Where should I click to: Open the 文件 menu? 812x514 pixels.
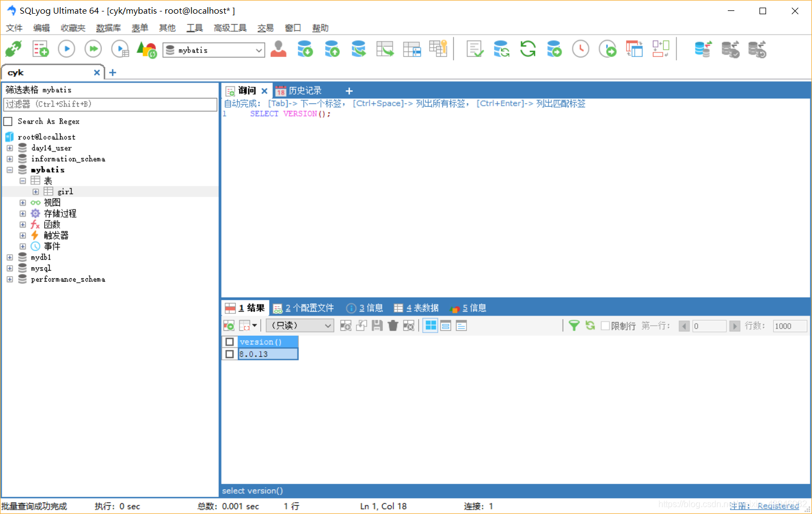point(14,28)
